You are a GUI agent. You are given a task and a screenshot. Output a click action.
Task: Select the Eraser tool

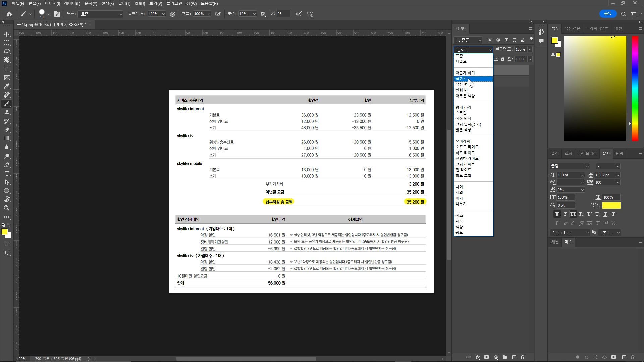coord(7,130)
